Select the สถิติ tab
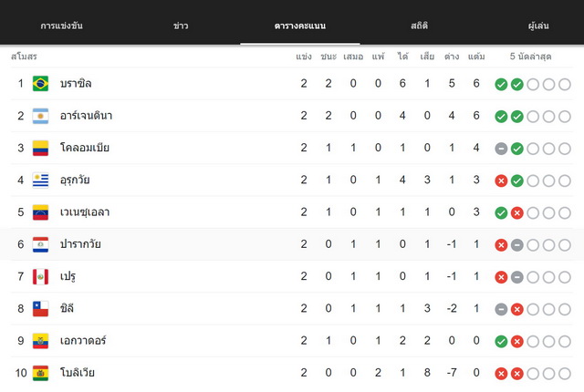584x392 pixels. tap(420, 26)
